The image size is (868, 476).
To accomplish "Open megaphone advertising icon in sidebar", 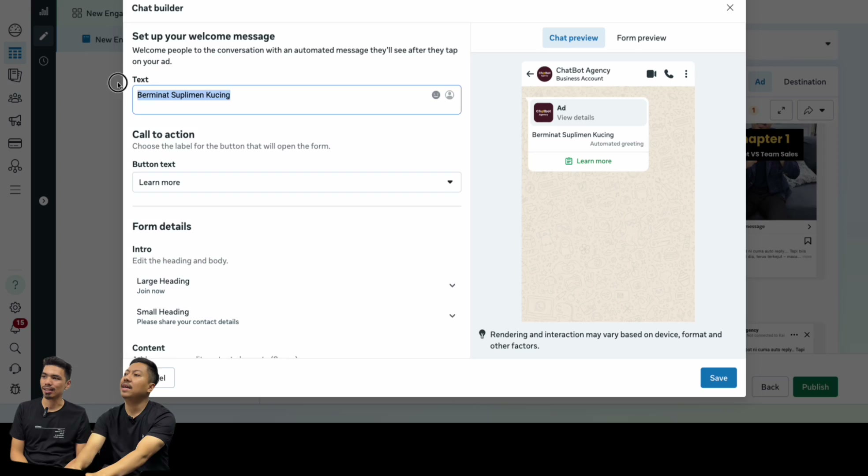I will [x=15, y=120].
